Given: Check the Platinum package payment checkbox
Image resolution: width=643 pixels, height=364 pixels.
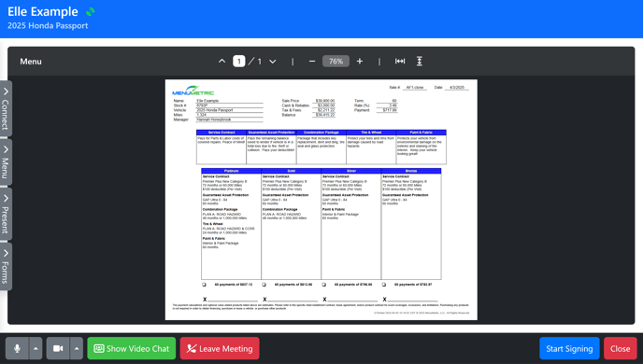Looking at the screenshot, I should (x=205, y=285).
